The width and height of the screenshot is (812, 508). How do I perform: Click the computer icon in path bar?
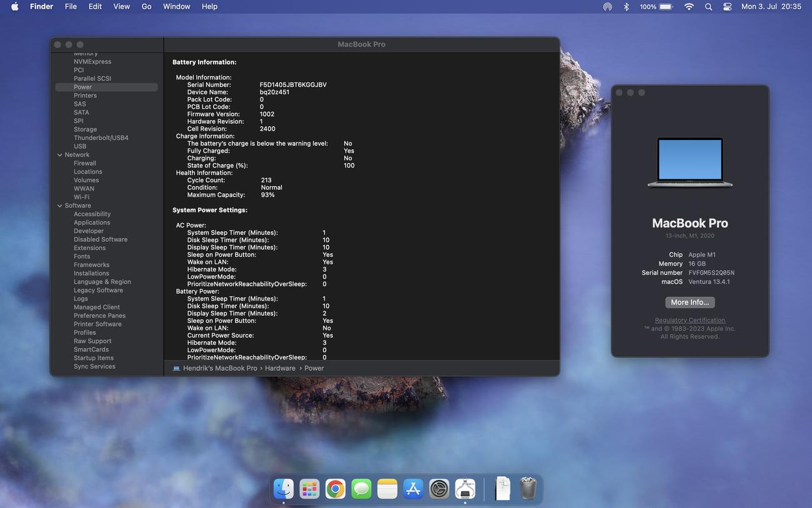[176, 369]
